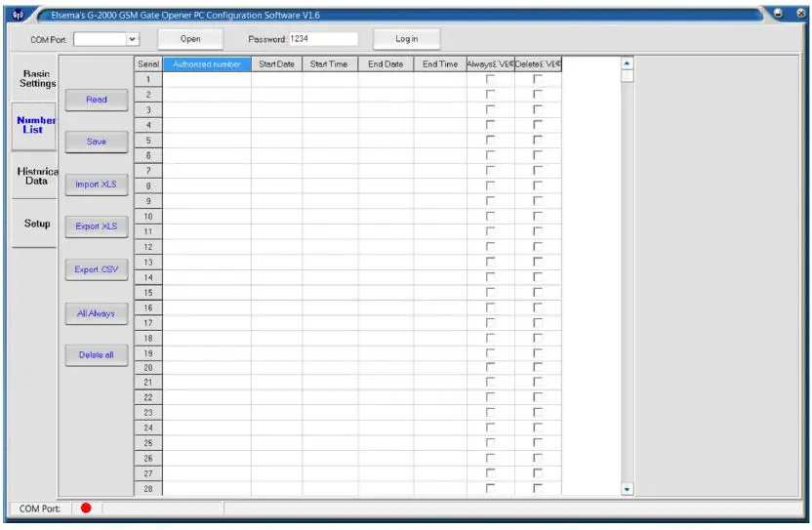Click the Import XLS button
The width and height of the screenshot is (812, 530).
(97, 184)
